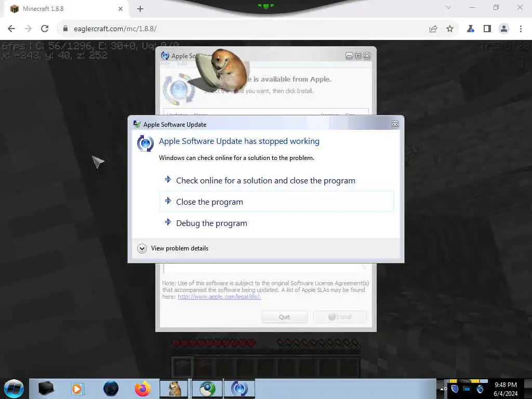Click the error dialog title bar icon
The width and height of the screenshot is (532, 399).
point(137,125)
